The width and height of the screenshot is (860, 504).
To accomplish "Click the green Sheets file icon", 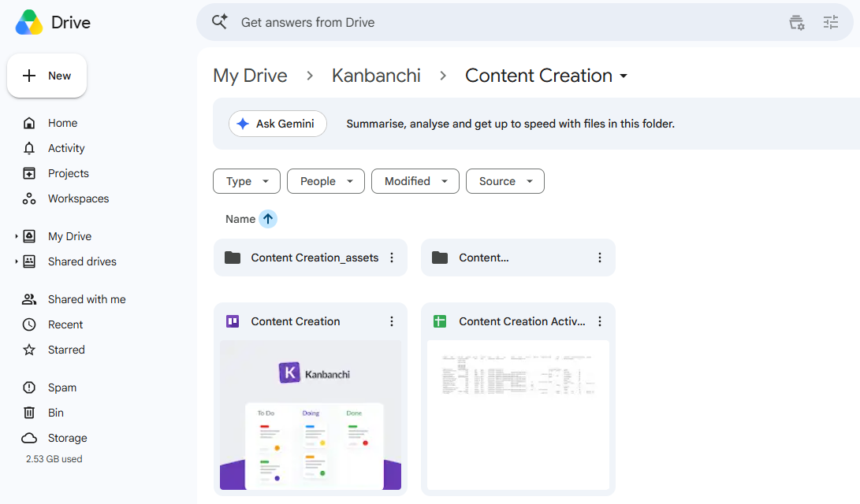I will pyautogui.click(x=440, y=321).
